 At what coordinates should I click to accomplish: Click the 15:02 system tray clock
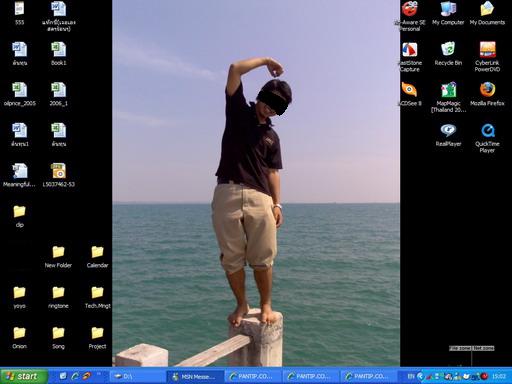tap(499, 376)
